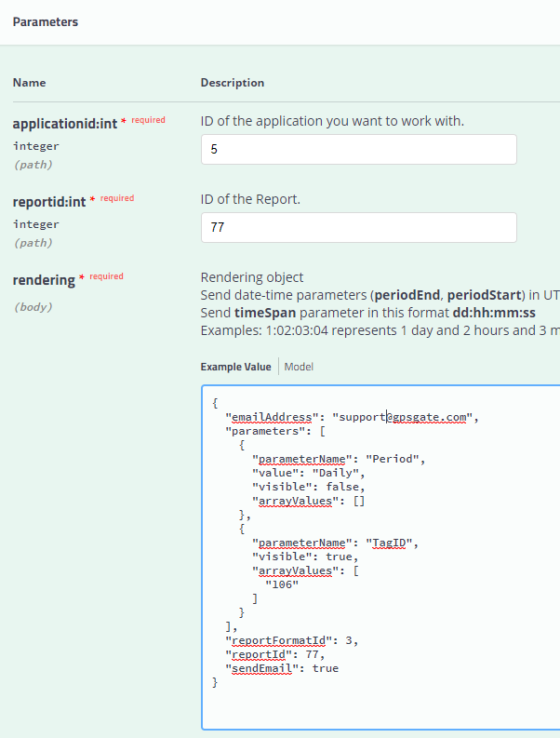Click the applicationid input field containing 5
The image size is (560, 738).
358,149
